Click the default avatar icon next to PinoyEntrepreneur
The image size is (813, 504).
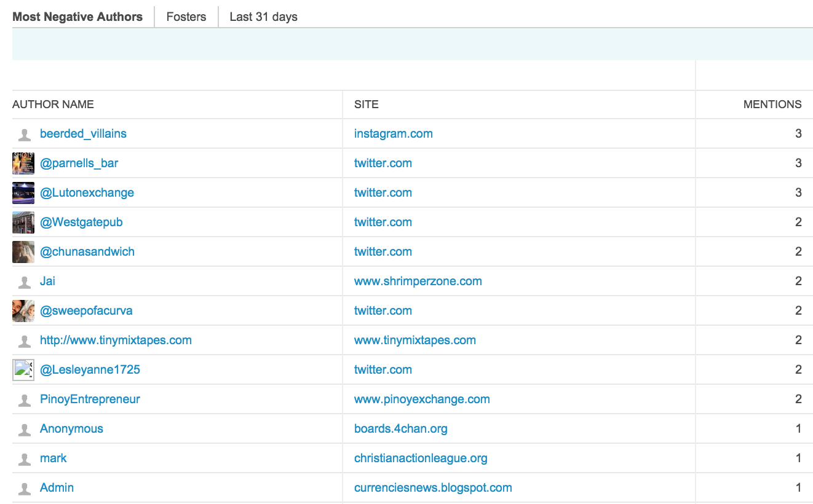tap(25, 400)
